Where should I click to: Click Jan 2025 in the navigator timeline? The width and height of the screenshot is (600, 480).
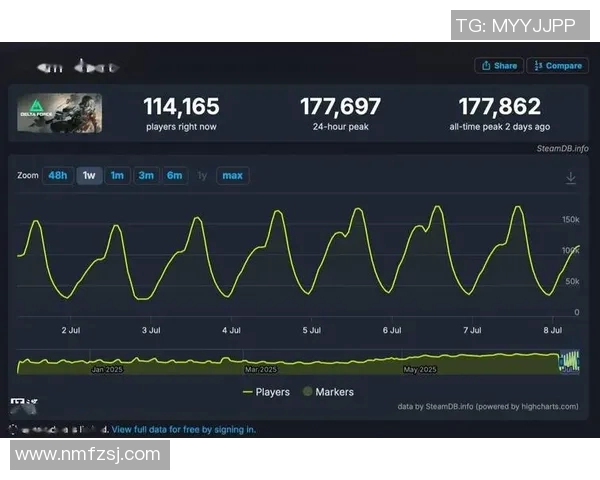coord(107,369)
